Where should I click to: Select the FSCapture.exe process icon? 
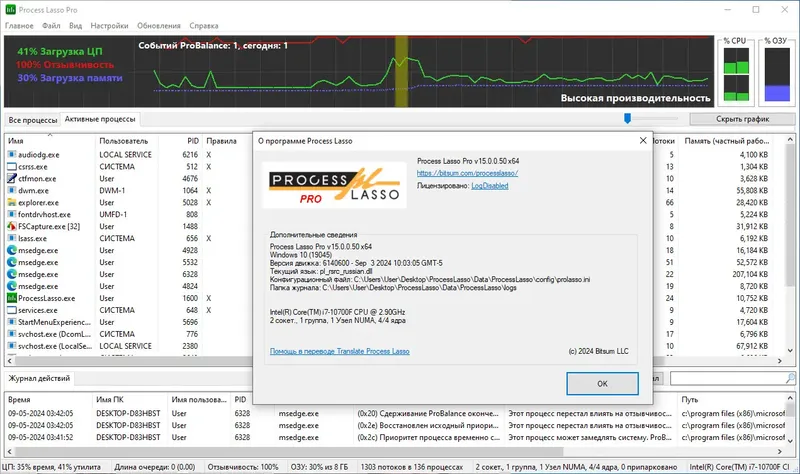click(12, 226)
